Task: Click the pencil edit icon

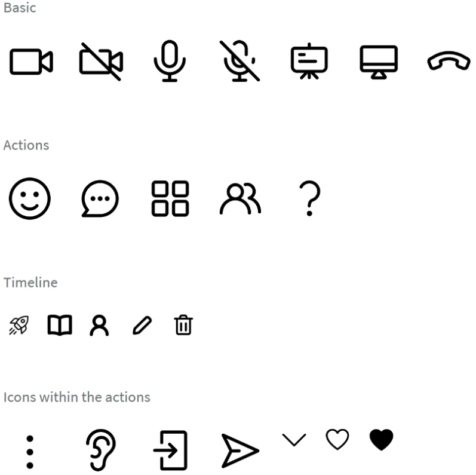Action: point(142,325)
